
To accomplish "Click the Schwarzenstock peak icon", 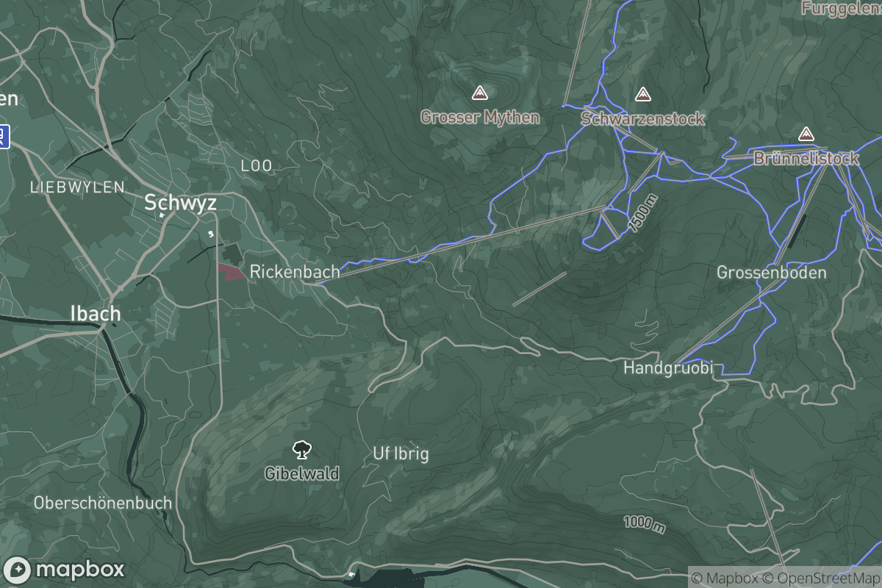I will pyautogui.click(x=643, y=94).
